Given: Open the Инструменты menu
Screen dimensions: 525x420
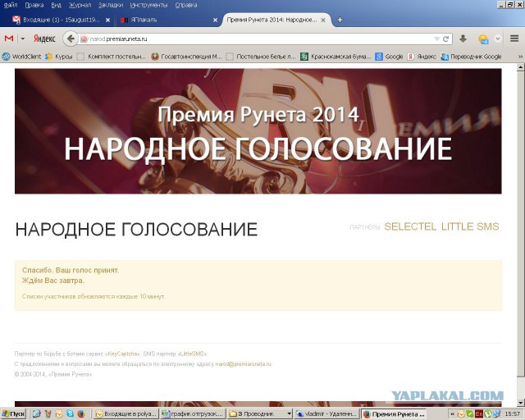Looking at the screenshot, I should pyautogui.click(x=148, y=5).
